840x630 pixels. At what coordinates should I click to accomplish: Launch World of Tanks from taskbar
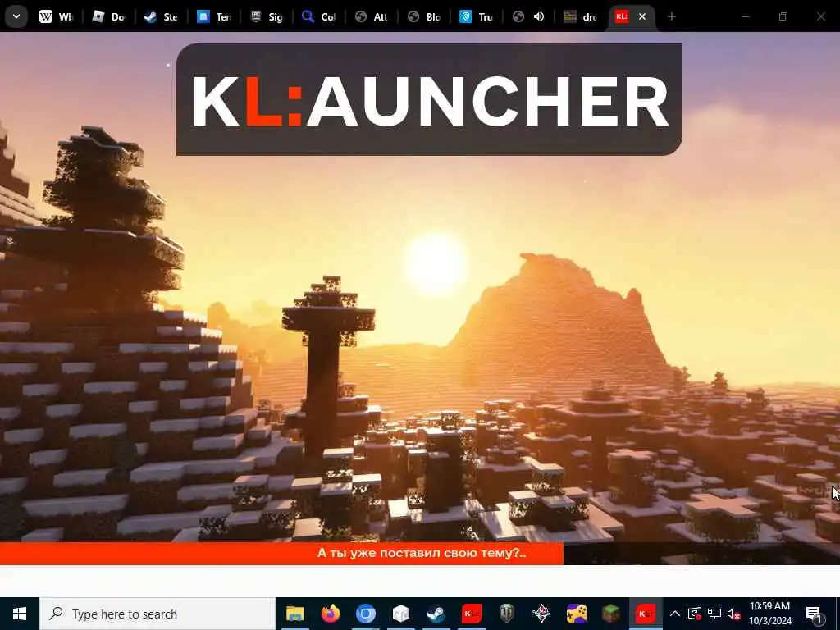tap(506, 614)
